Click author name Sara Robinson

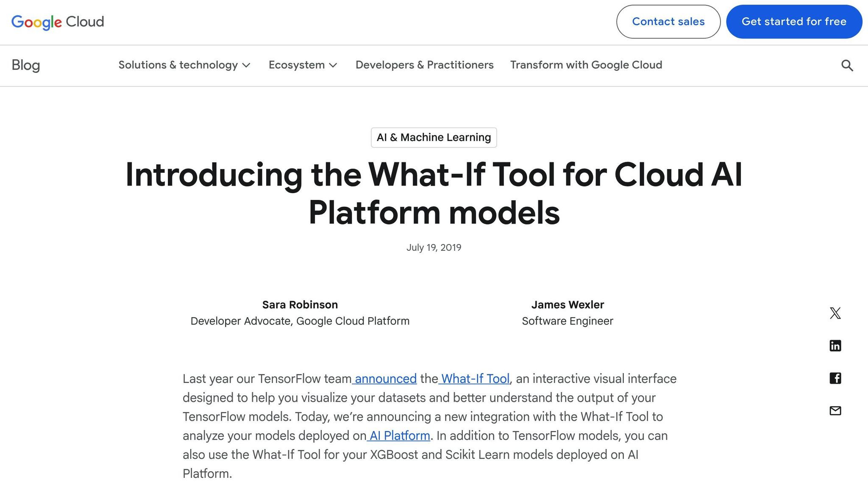click(300, 304)
